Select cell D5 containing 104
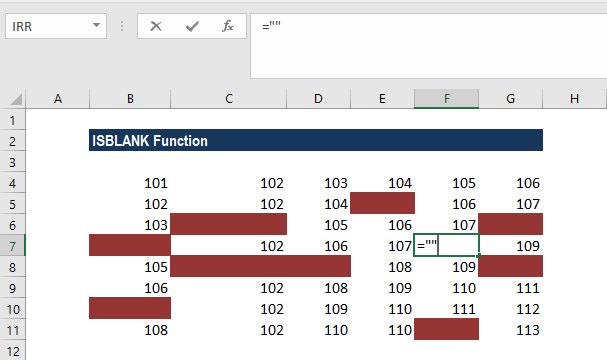The width and height of the screenshot is (607, 360). point(318,204)
